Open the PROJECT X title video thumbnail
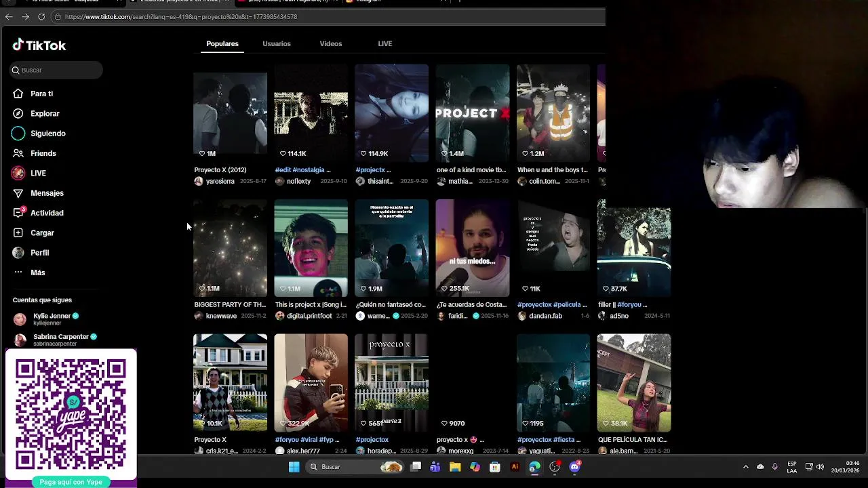The image size is (868, 488). [473, 113]
